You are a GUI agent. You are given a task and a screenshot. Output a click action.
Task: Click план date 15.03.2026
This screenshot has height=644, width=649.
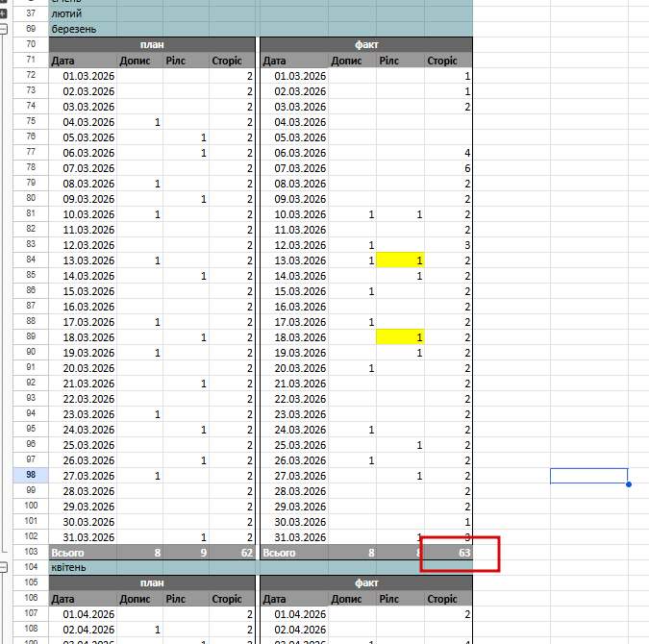click(83, 291)
